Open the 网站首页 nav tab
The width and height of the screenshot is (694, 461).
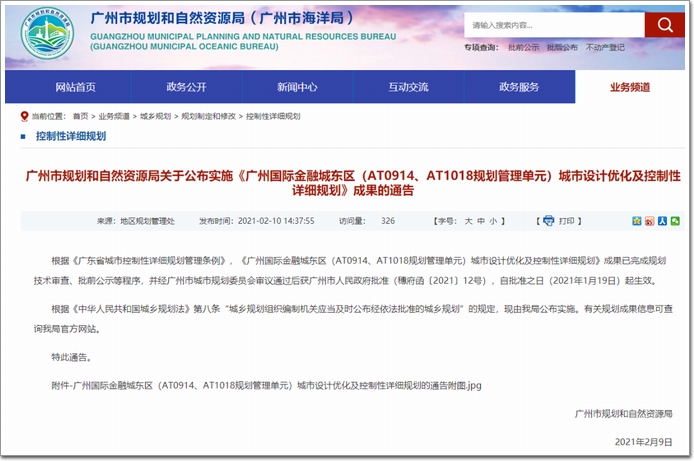click(x=75, y=87)
